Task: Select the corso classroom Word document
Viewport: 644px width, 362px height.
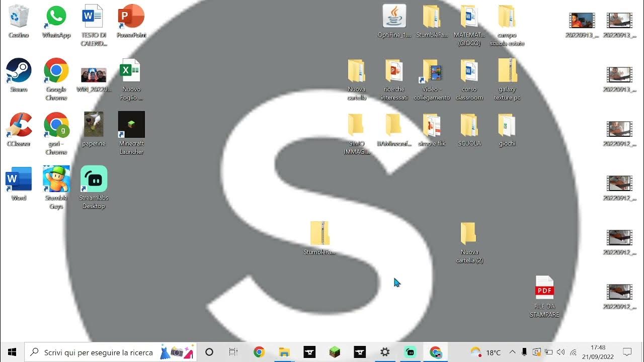Action: [469, 80]
